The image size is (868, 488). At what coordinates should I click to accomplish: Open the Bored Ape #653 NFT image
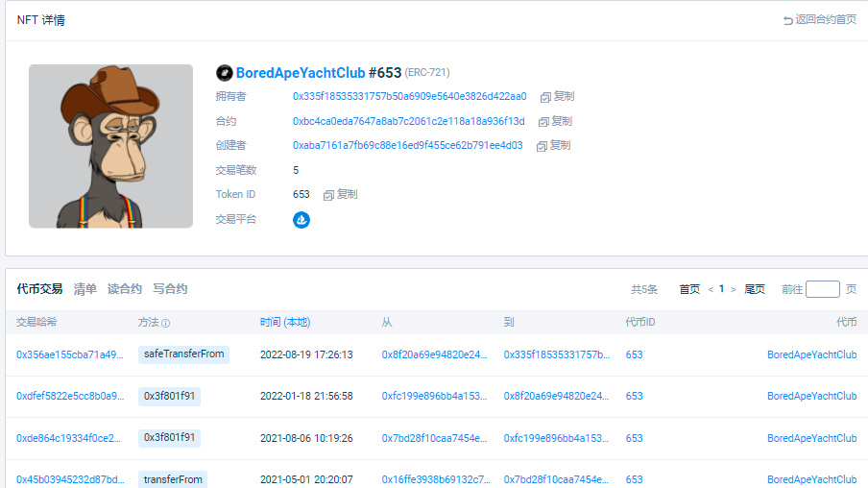(110, 146)
